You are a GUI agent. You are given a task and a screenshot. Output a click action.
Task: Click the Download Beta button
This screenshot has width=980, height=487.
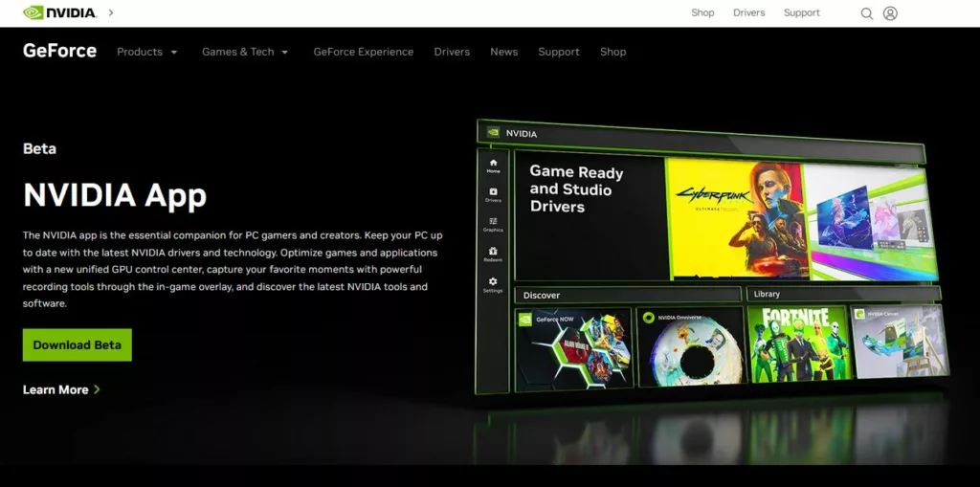(x=77, y=345)
